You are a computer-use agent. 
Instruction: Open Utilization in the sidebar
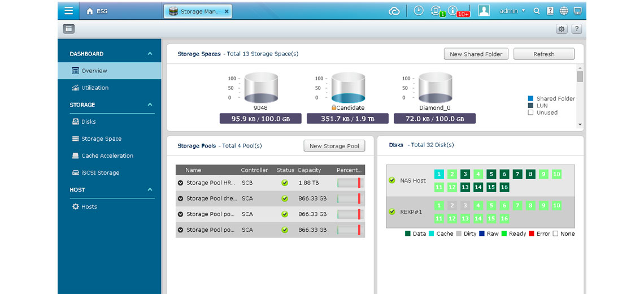click(x=94, y=88)
